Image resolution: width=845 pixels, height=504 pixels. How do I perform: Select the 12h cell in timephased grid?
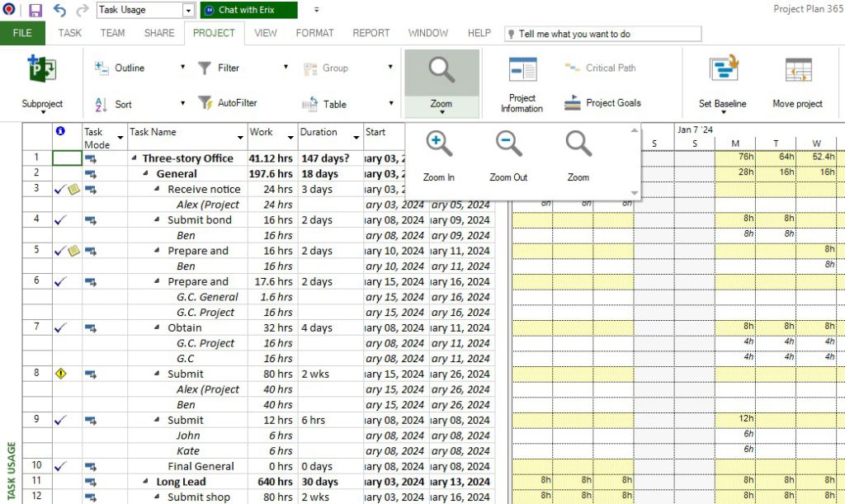pos(735,419)
